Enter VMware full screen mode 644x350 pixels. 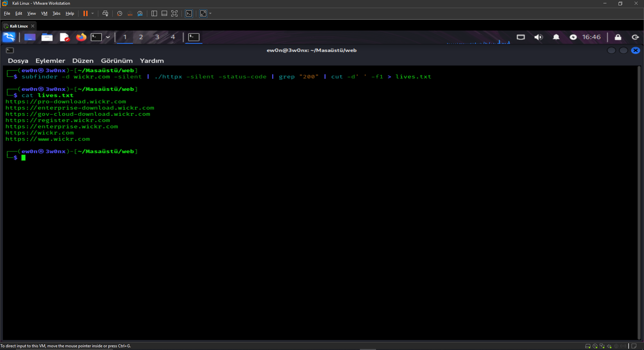point(174,13)
